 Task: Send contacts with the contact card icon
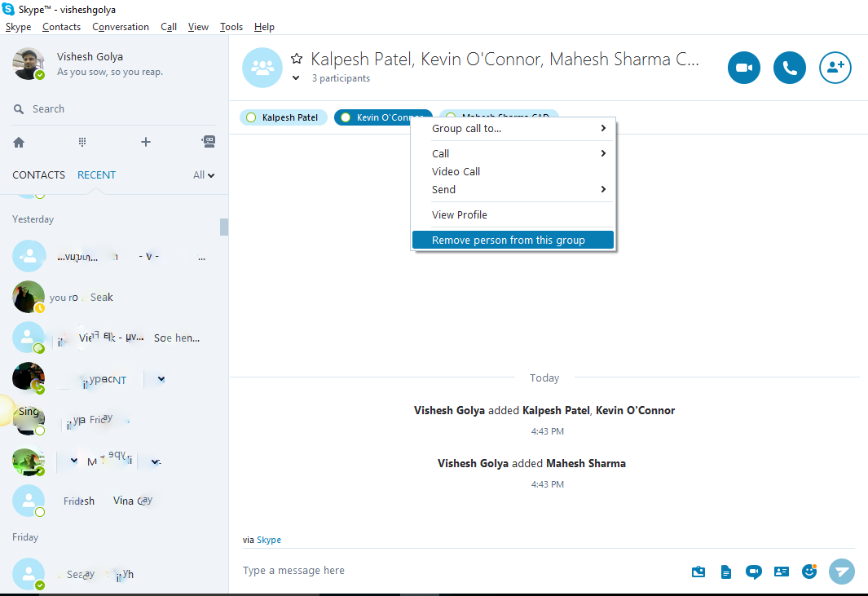pos(782,572)
